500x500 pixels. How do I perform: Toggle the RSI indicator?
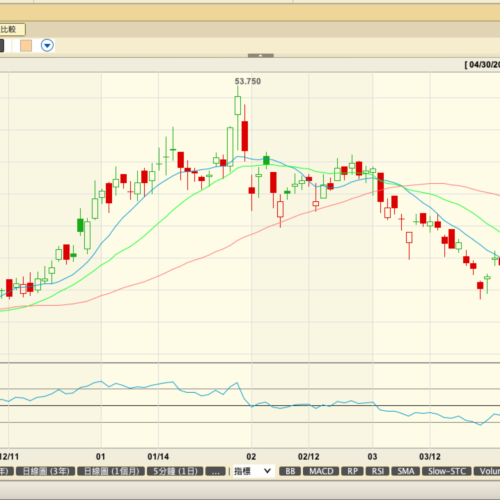(x=378, y=471)
